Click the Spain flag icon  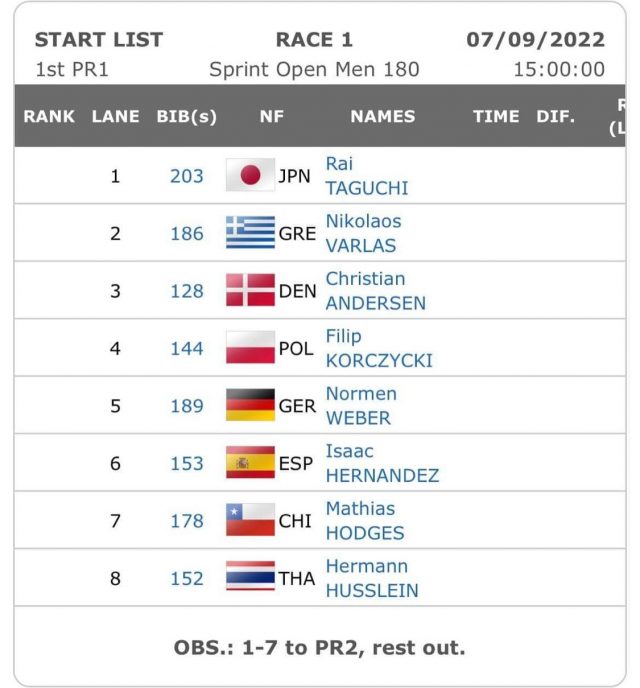250,462
